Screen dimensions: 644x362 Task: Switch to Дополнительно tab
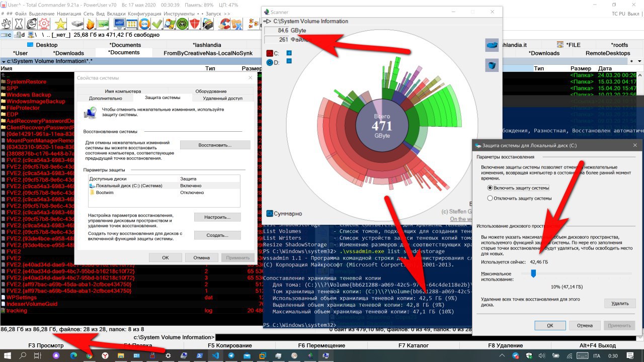point(105,99)
